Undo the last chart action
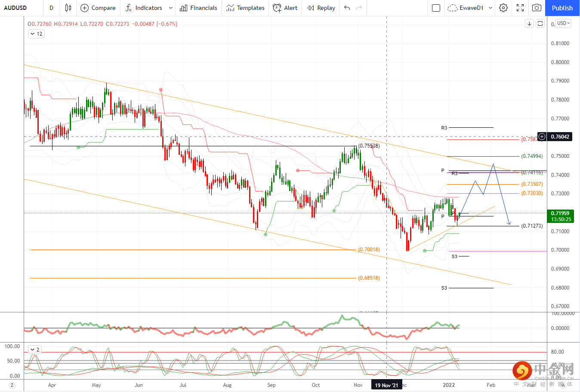 [x=347, y=8]
